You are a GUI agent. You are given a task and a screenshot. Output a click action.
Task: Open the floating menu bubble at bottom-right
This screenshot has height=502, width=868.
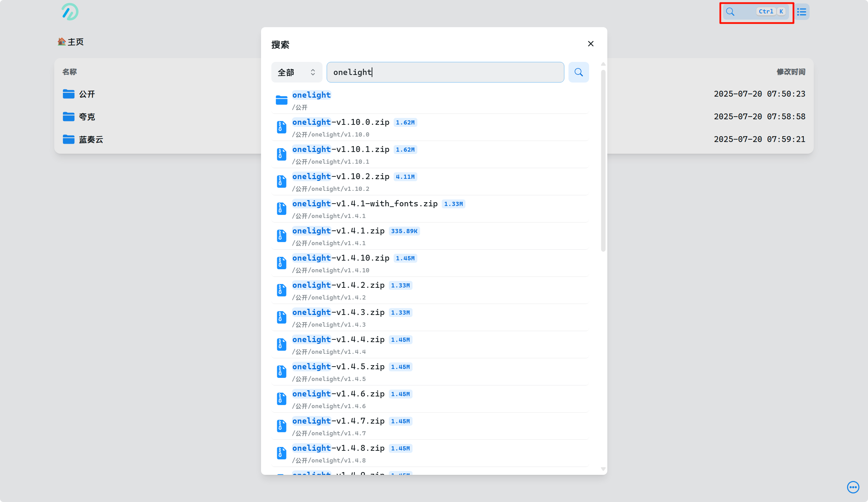[853, 487]
